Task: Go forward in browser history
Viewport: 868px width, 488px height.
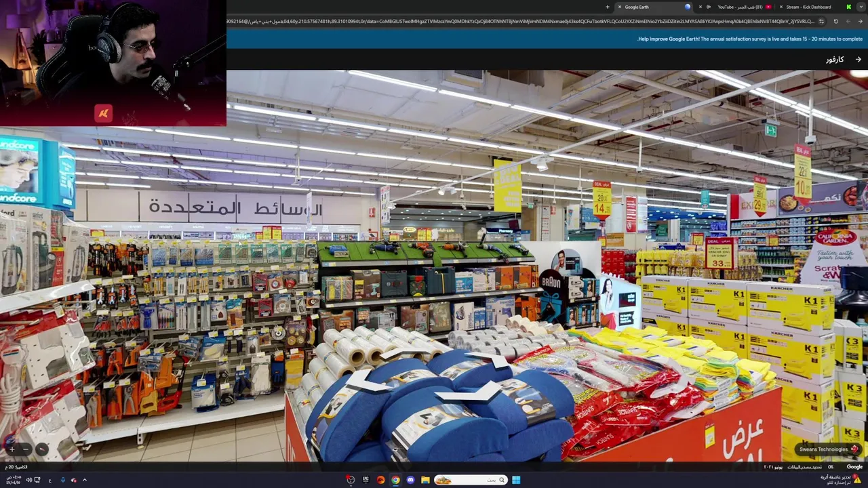Action: pyautogui.click(x=848, y=21)
